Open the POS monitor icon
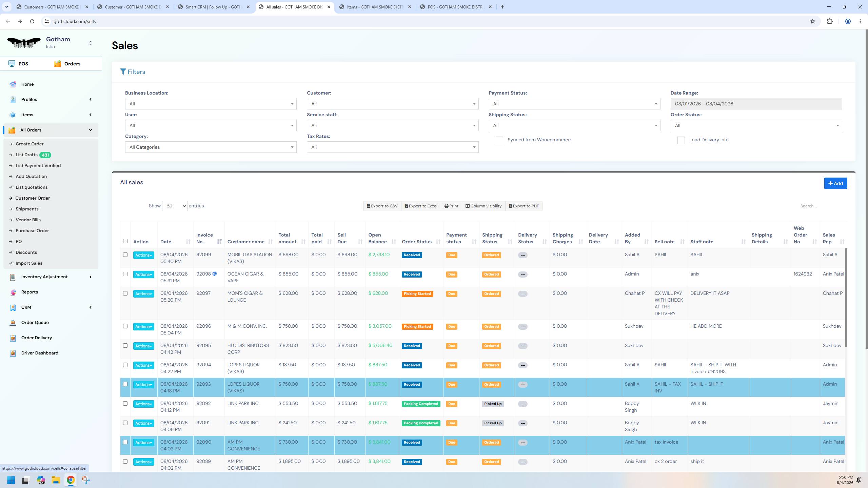The width and height of the screenshot is (868, 488). (12, 64)
